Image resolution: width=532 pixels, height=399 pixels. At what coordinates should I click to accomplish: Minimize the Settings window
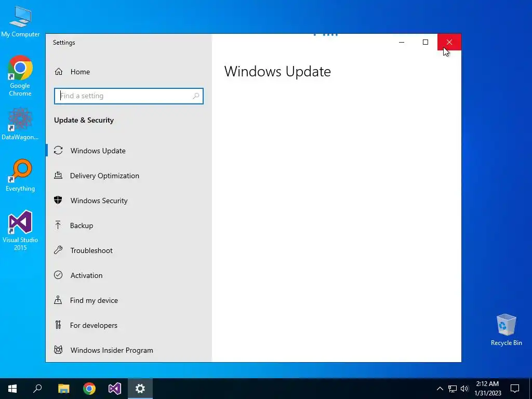pos(402,42)
